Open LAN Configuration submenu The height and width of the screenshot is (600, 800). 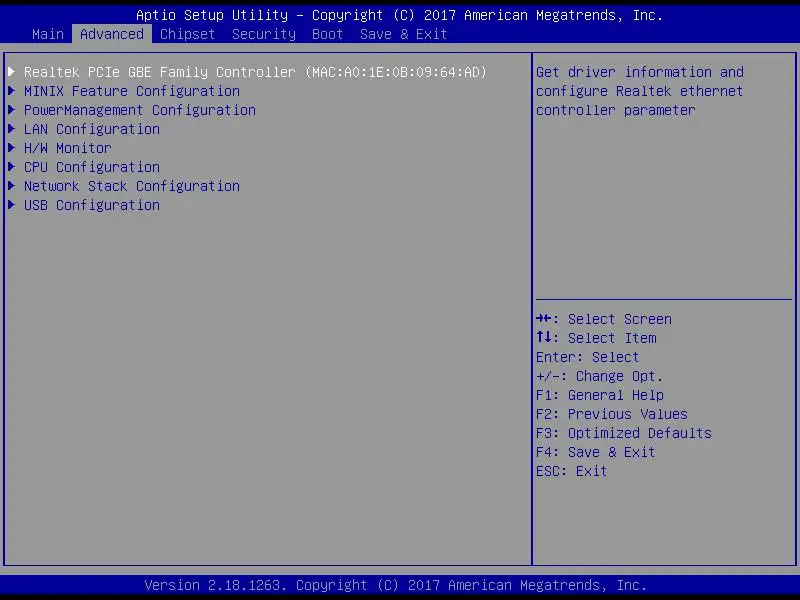[x=92, y=129]
